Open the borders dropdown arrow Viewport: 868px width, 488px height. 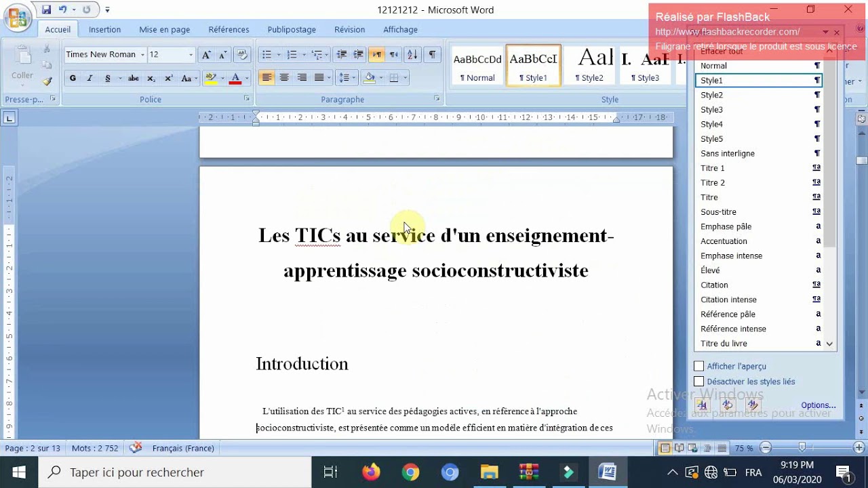pos(405,78)
